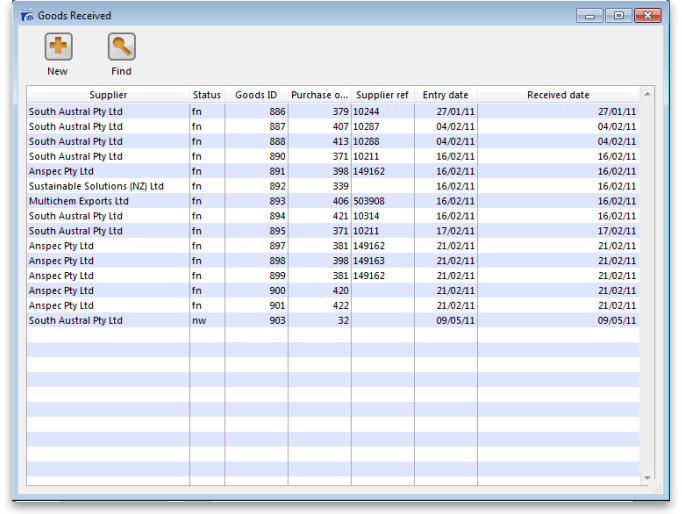The image size is (682, 514).
Task: Click the Supplier ref column header
Action: coord(382,95)
